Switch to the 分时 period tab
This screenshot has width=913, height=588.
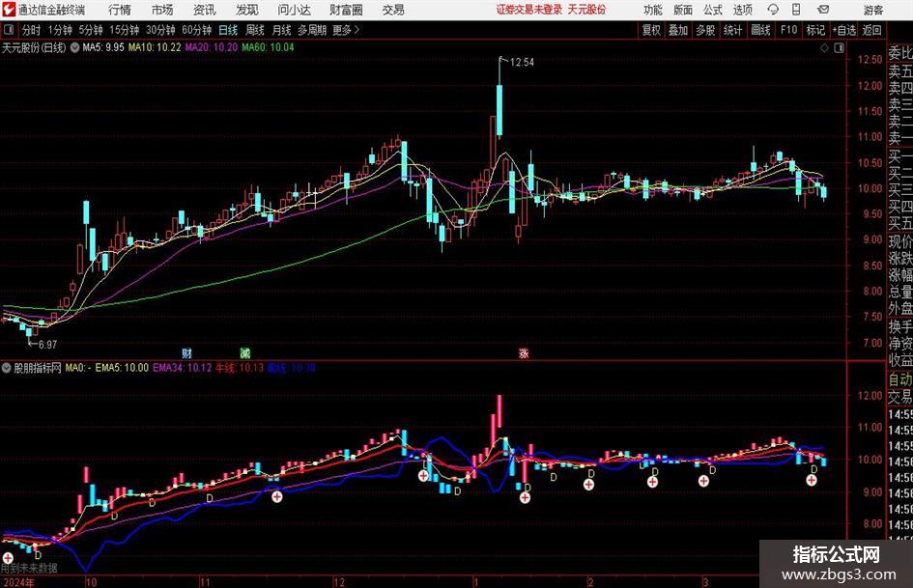[x=32, y=30]
